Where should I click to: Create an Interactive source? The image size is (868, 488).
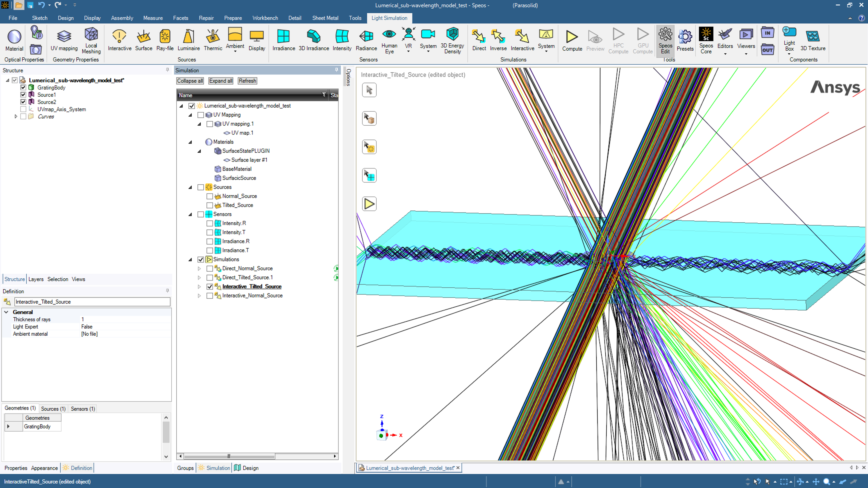120,40
